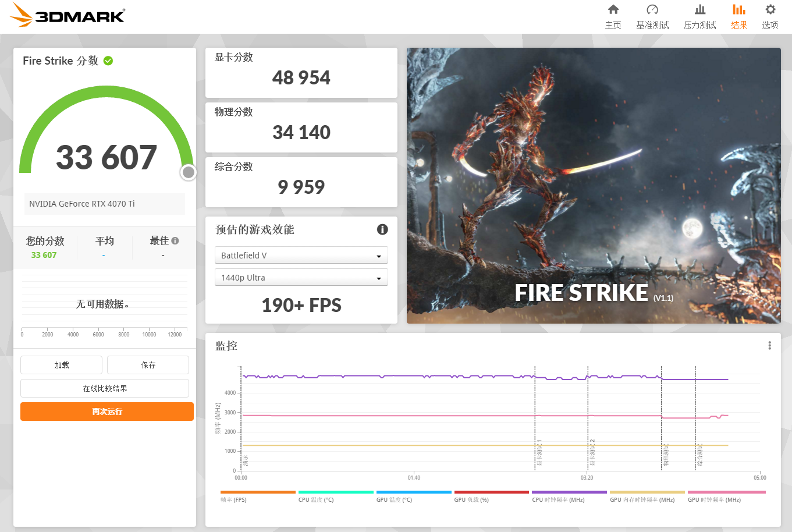Open the monitoring panel three-dot menu
The image size is (792, 532).
(x=769, y=346)
